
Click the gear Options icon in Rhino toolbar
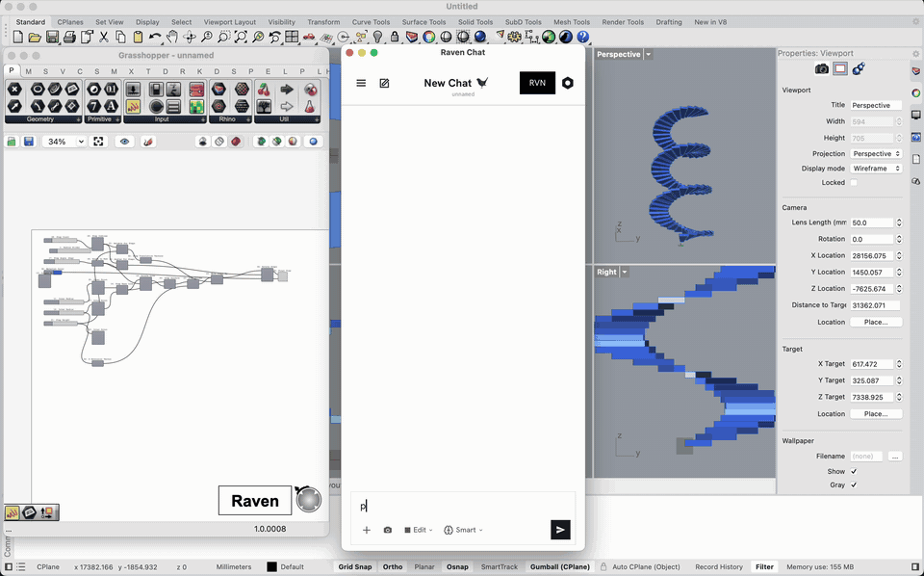pyautogui.click(x=514, y=38)
